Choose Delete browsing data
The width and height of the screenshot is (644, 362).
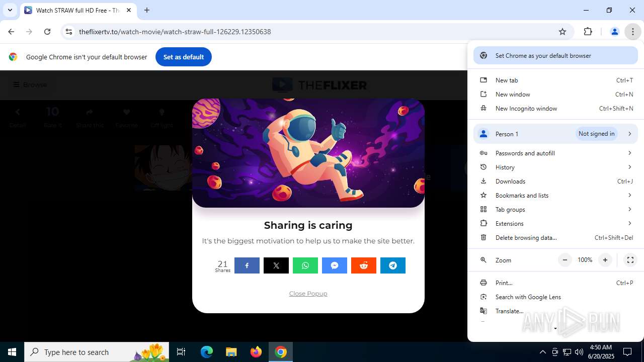555,238
